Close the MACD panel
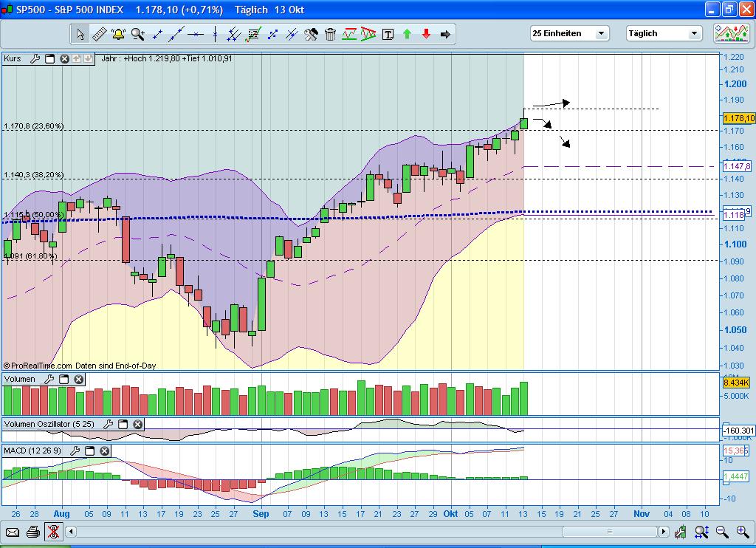 click(x=105, y=451)
